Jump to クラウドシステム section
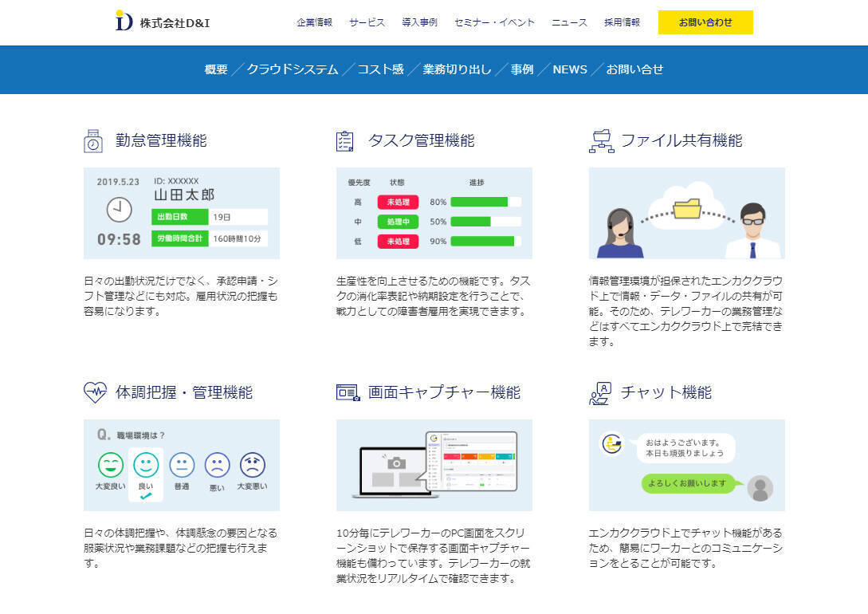Screen dimensions: 868x614 click(x=292, y=69)
